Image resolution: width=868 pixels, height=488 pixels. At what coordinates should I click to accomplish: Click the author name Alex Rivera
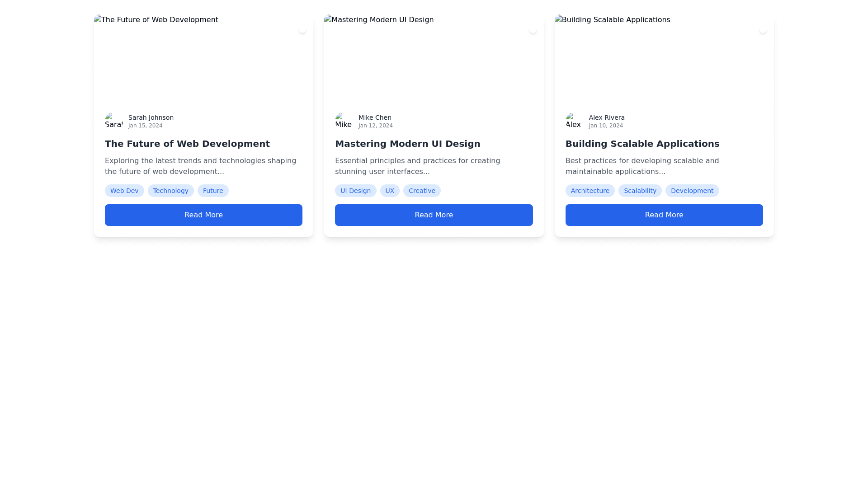[x=606, y=117]
